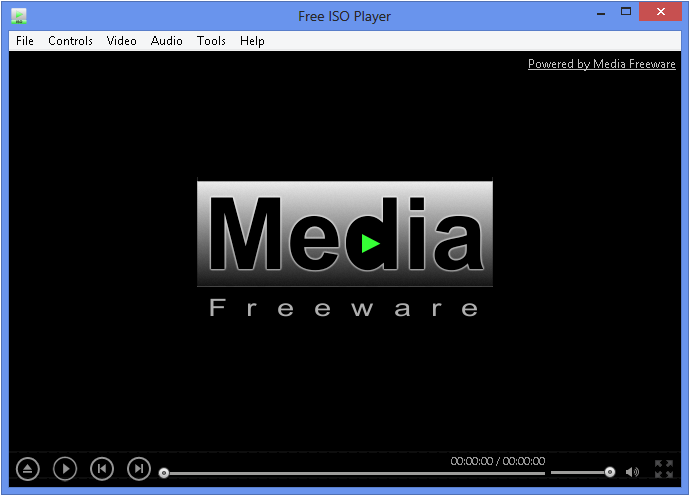The width and height of the screenshot is (689, 496).
Task: Skip to previous chapter button
Action: pyautogui.click(x=102, y=469)
